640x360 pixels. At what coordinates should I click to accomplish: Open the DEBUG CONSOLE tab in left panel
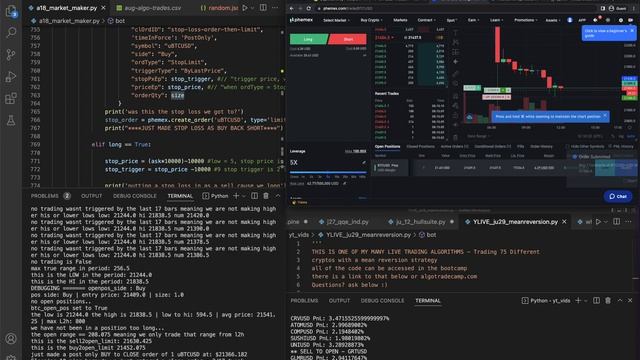(x=135, y=196)
